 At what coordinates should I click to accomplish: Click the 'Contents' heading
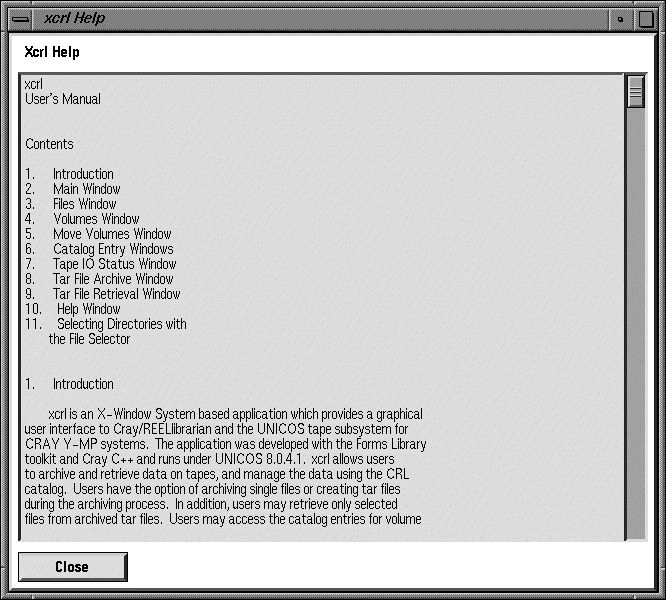point(49,144)
